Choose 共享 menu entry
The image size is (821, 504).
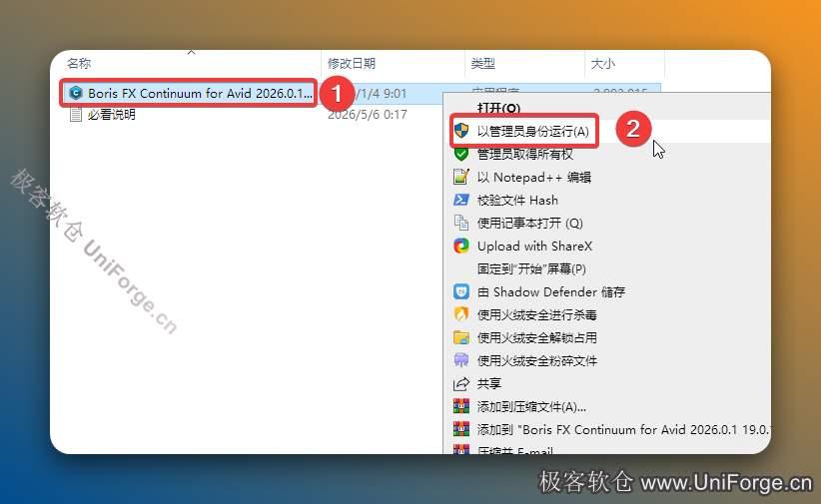tap(489, 383)
